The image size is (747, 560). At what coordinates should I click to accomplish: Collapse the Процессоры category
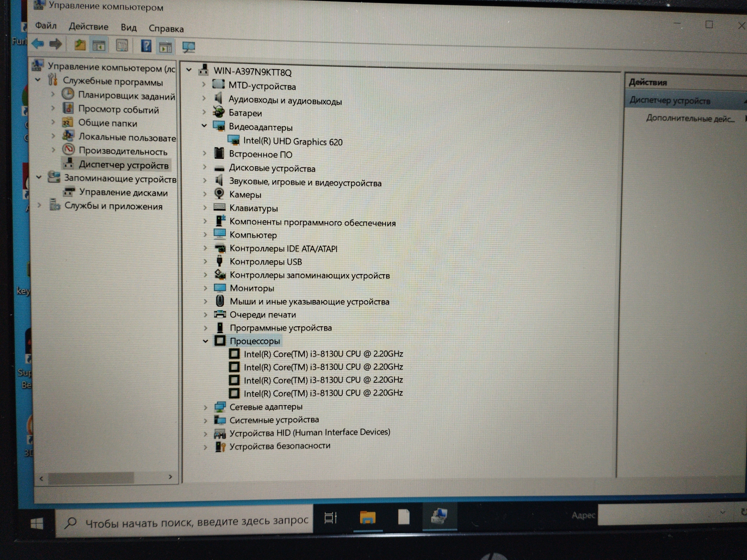coord(205,341)
